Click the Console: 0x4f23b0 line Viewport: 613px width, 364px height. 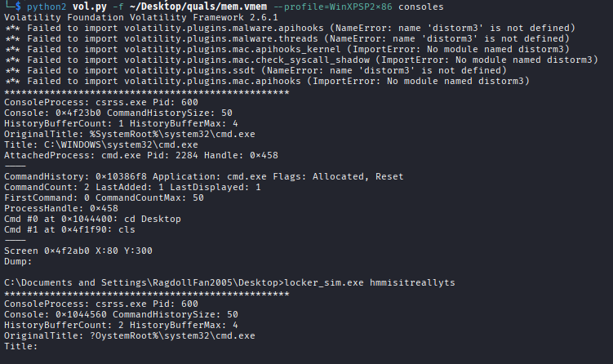(x=118, y=112)
